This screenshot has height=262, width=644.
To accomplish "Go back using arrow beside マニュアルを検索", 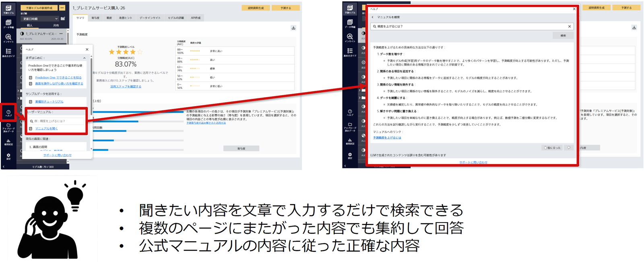I will [x=373, y=17].
